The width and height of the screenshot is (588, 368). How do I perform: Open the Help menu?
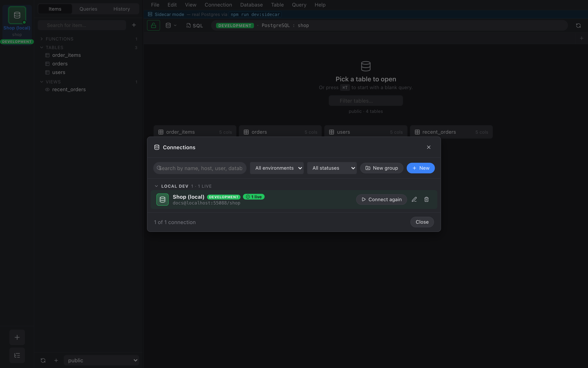coord(320,5)
